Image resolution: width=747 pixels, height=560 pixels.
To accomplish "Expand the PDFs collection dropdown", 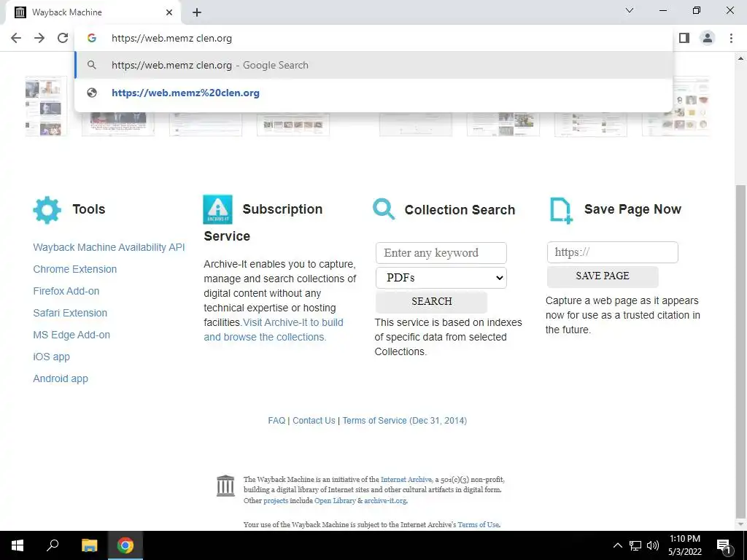I will point(441,278).
